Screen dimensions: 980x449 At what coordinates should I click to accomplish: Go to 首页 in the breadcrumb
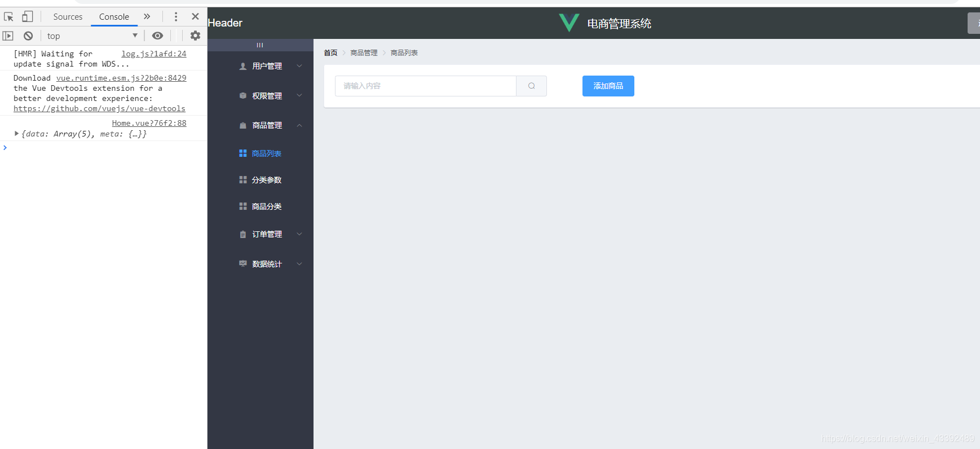(x=330, y=53)
